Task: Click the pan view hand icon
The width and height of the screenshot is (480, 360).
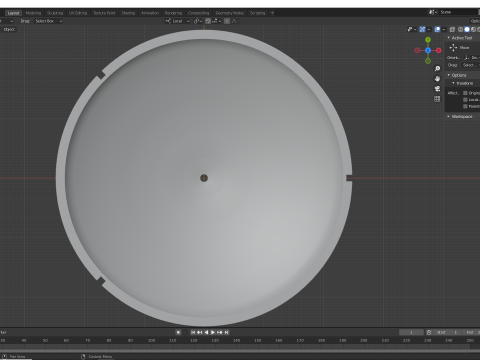Action: click(437, 79)
